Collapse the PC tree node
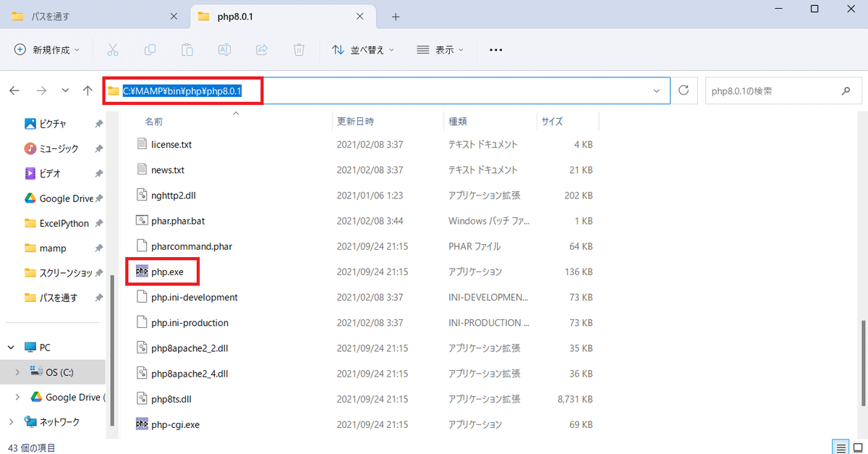Viewport: 868px width, 454px height. pyautogui.click(x=11, y=348)
